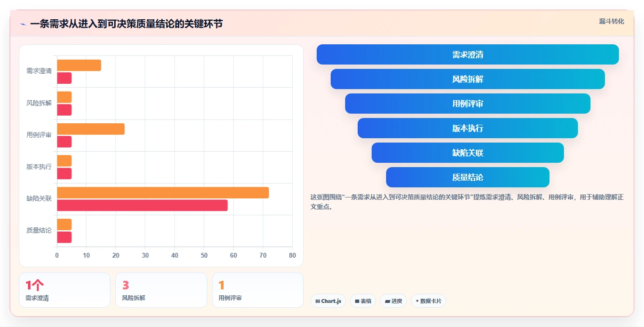Click the Chart.js tag chip

pos(328,301)
